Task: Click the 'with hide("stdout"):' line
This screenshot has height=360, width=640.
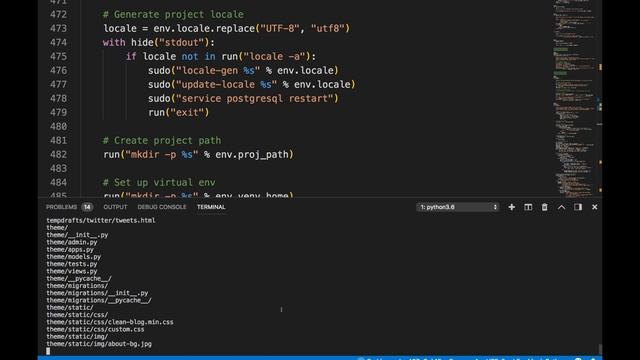Action: pos(159,42)
